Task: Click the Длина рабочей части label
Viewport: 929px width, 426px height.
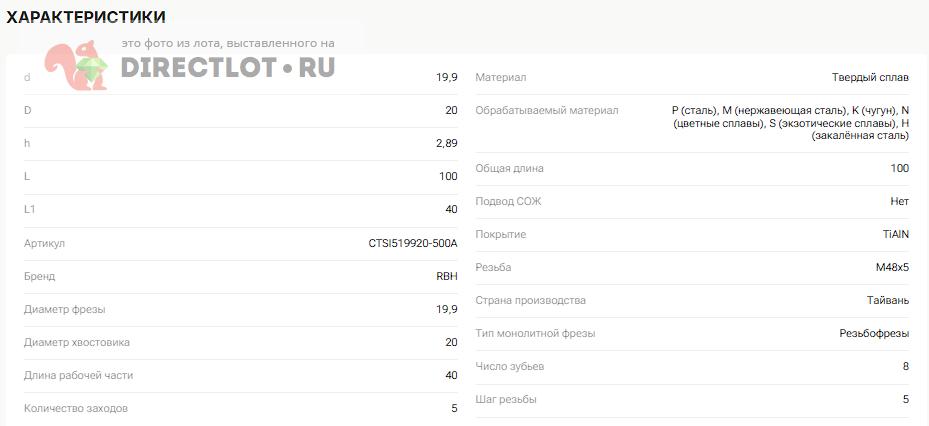Action: (x=78, y=375)
